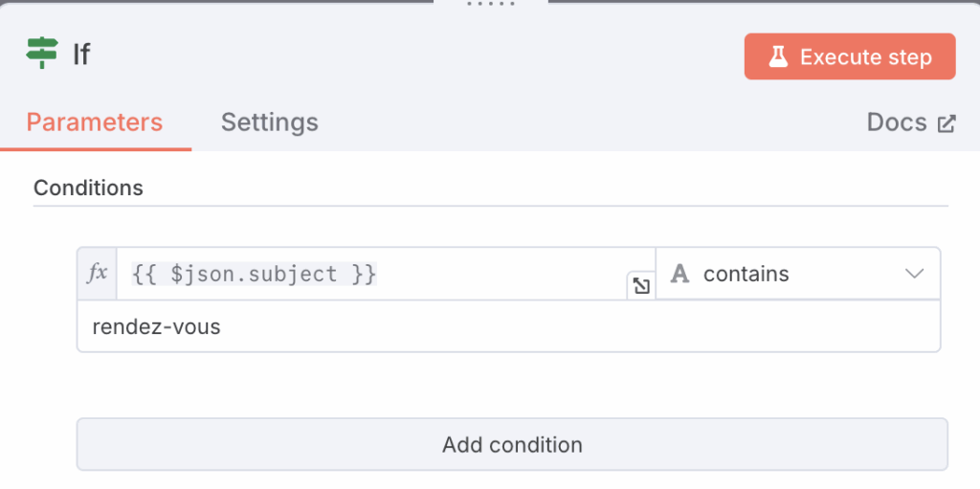Click the string type 'A' icon
Image resolution: width=980 pixels, height=489 pixels.
point(680,275)
